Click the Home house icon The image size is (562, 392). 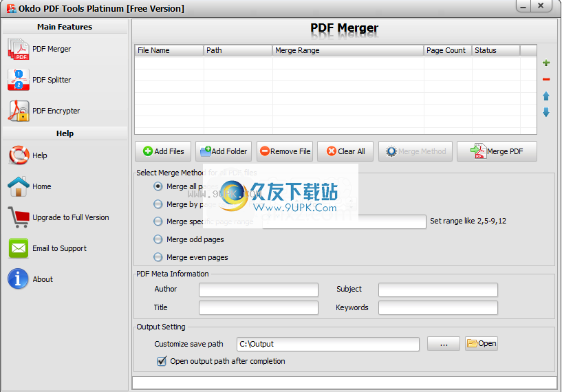(19, 186)
